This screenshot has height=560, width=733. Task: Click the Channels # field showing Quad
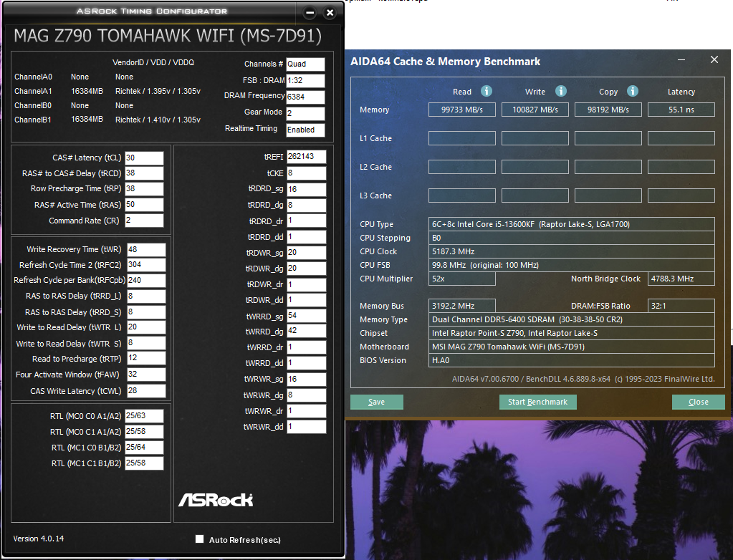[x=305, y=64]
